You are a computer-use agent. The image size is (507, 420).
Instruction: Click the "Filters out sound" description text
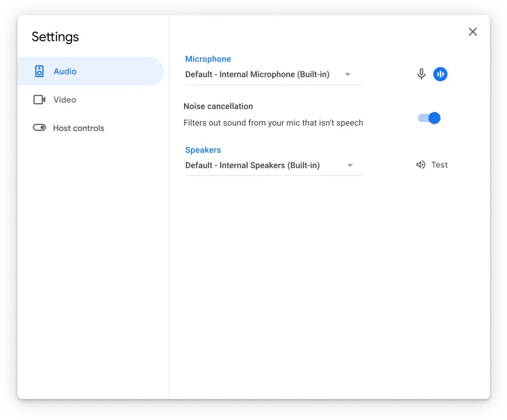(x=273, y=123)
